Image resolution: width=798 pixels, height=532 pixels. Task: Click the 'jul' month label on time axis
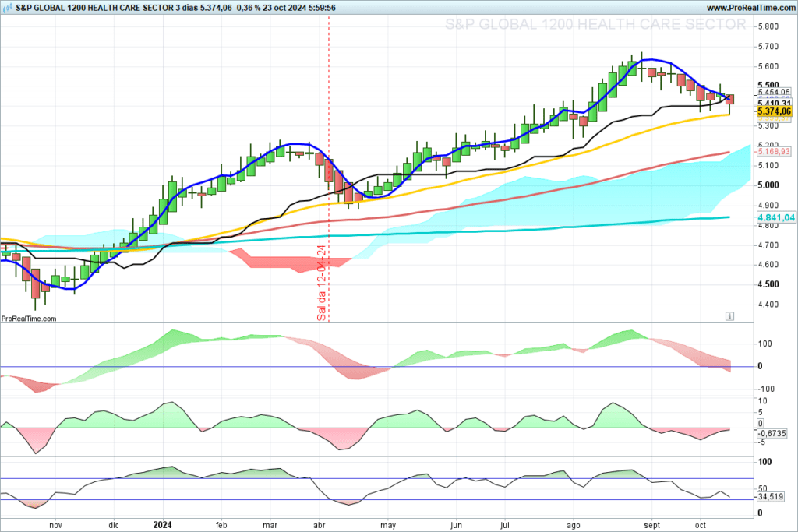coord(505,525)
